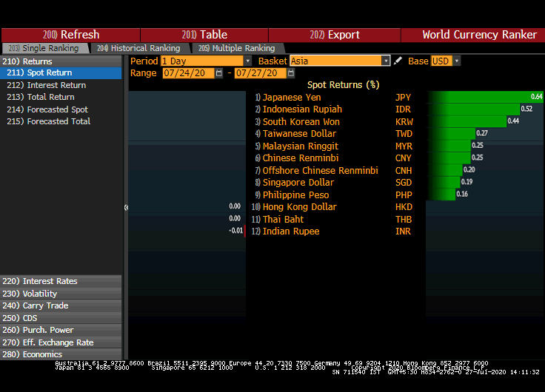Select Interest Return in the sidebar
This screenshot has width=545, height=392.
[x=56, y=85]
